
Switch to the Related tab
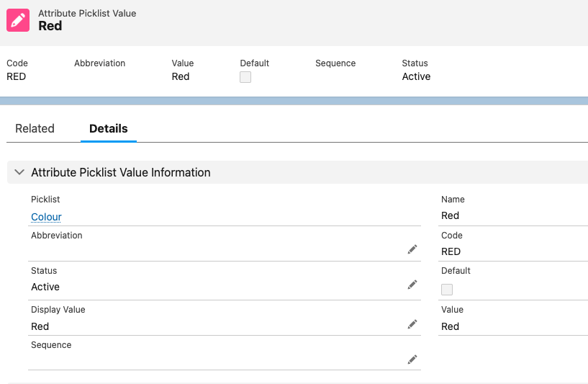[35, 128]
